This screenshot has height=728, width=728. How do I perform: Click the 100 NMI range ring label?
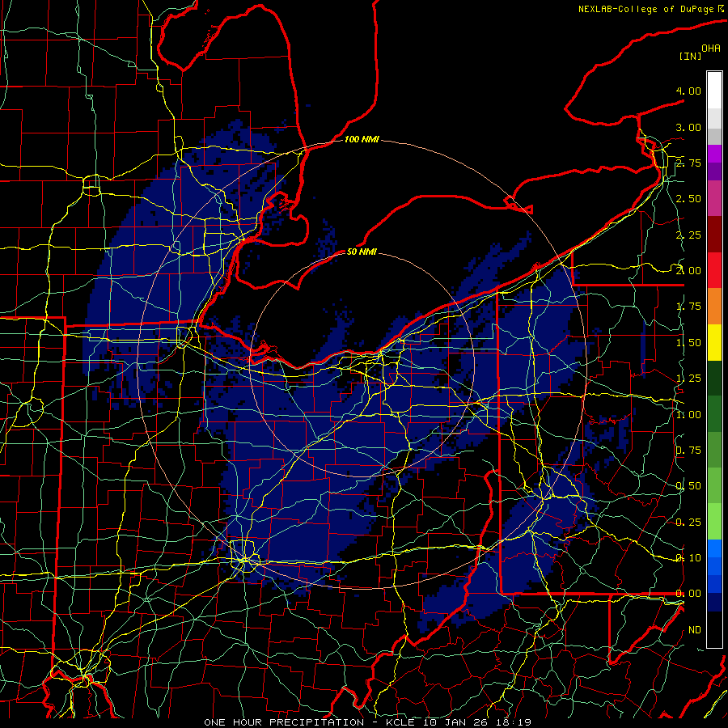click(x=362, y=139)
